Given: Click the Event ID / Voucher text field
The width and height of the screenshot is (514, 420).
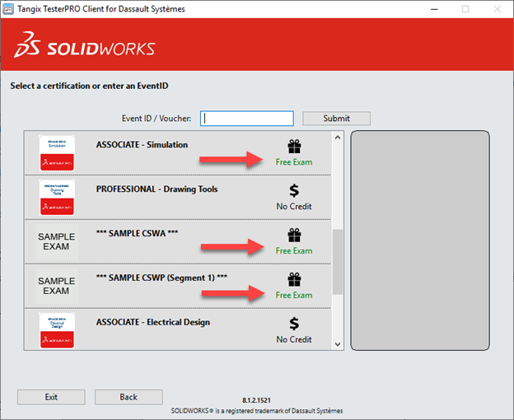Looking at the screenshot, I should pos(247,119).
